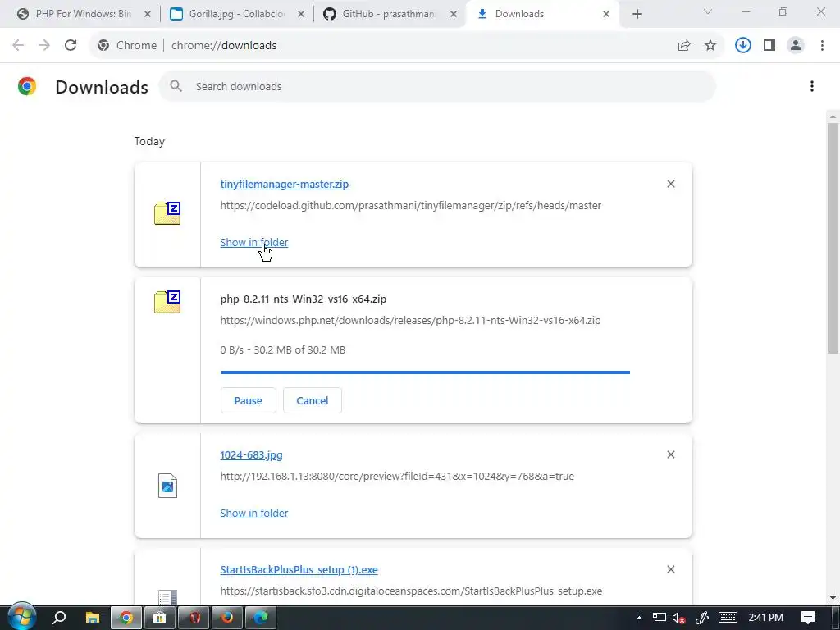Close the GitHub prasathmani tab
The image size is (840, 630).
point(454,14)
